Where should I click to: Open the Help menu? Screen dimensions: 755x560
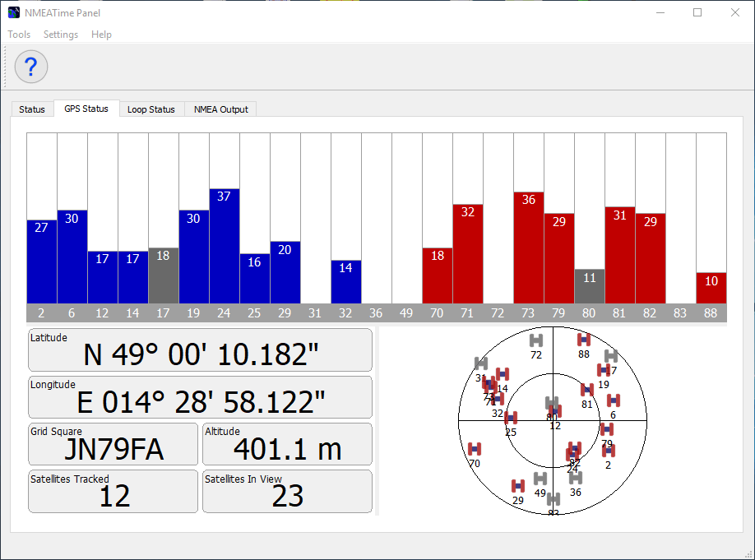pos(101,35)
